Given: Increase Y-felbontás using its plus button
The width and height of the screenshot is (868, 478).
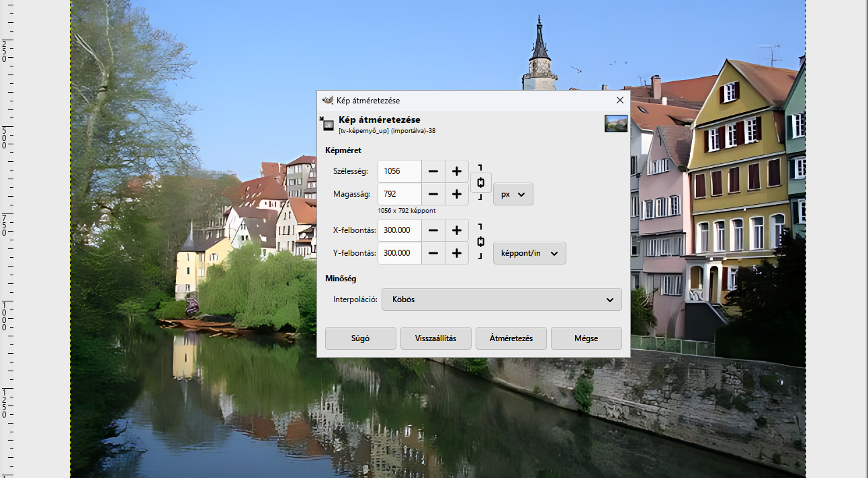Looking at the screenshot, I should 457,253.
